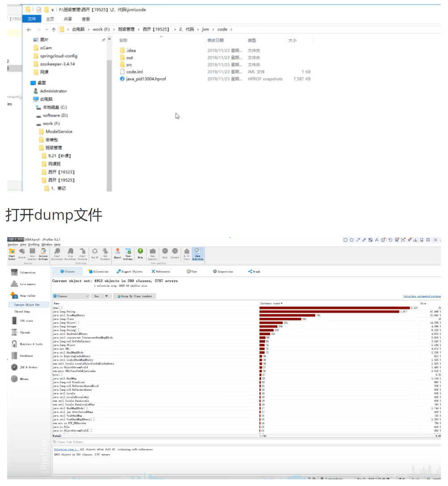Open the Profiling menu in JProfiler

pos(34,244)
